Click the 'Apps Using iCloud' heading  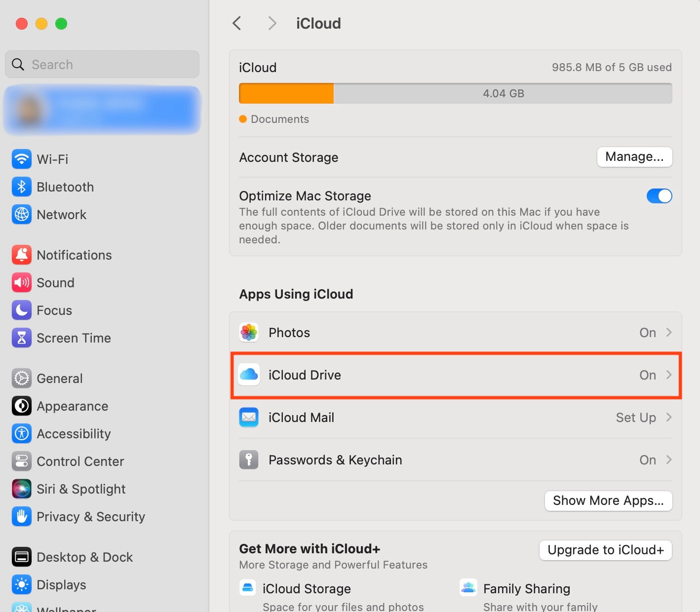click(x=296, y=294)
